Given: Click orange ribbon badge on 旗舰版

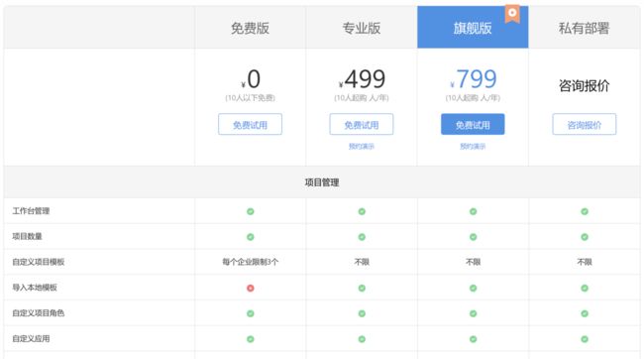Looking at the screenshot, I should point(512,14).
